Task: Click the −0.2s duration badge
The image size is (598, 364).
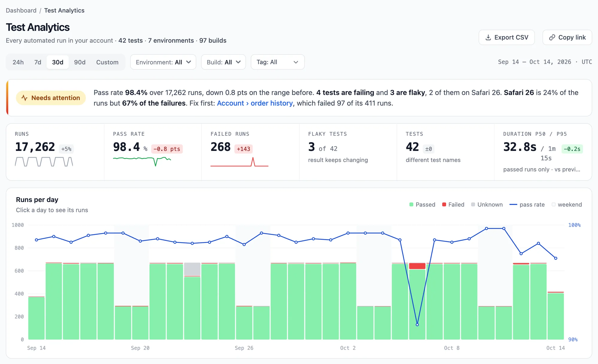Action: pyautogui.click(x=572, y=149)
